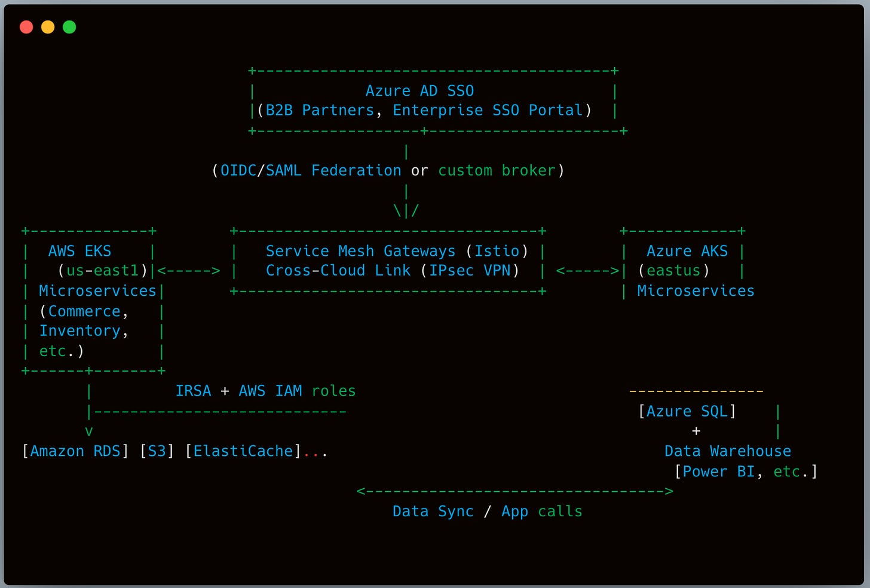
Task: Click the 'AWS EKS' label
Action: 79,251
